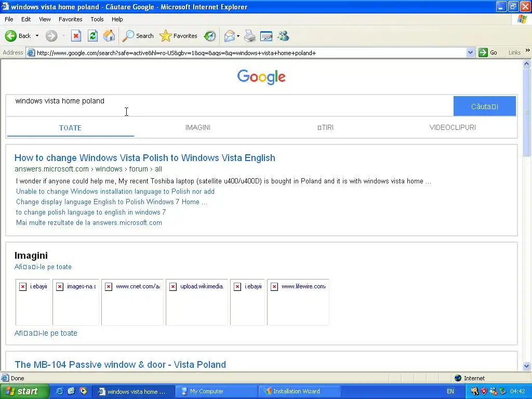The height and width of the screenshot is (399, 532).
Task: Click the blue Căutați search button
Action: pyautogui.click(x=485, y=106)
